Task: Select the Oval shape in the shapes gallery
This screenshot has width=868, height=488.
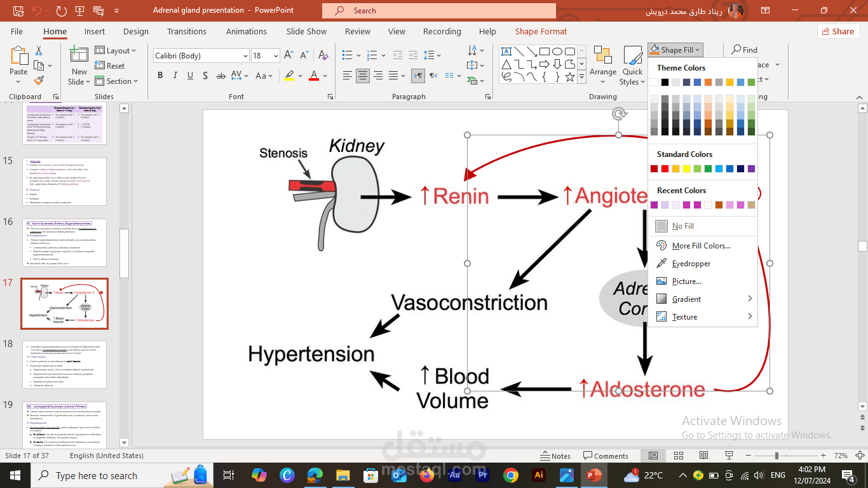Action: tap(557, 51)
